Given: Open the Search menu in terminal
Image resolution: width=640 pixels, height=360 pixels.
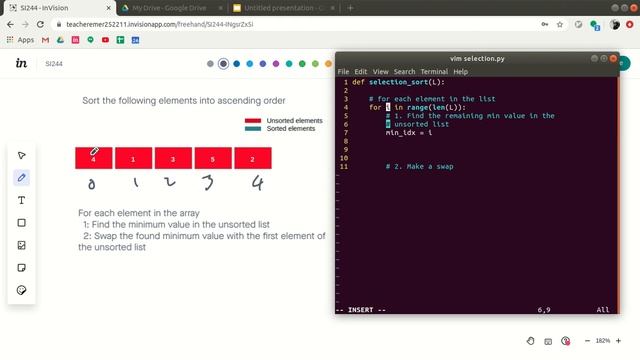Looking at the screenshot, I should (x=404, y=71).
